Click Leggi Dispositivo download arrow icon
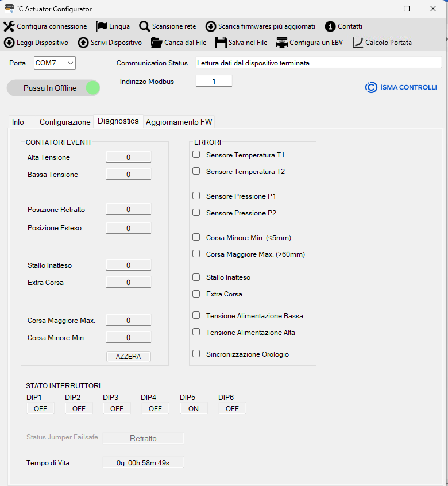Screen dimensions: 448x486 coord(9,43)
